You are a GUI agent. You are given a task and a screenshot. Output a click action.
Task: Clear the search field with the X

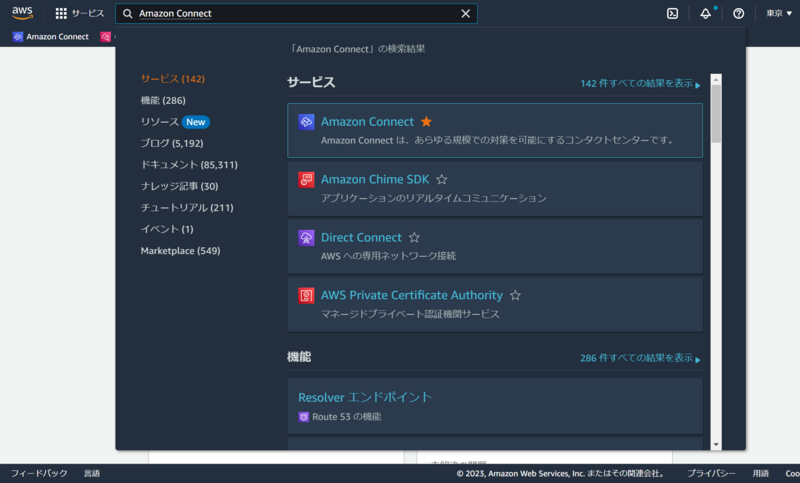coord(465,14)
